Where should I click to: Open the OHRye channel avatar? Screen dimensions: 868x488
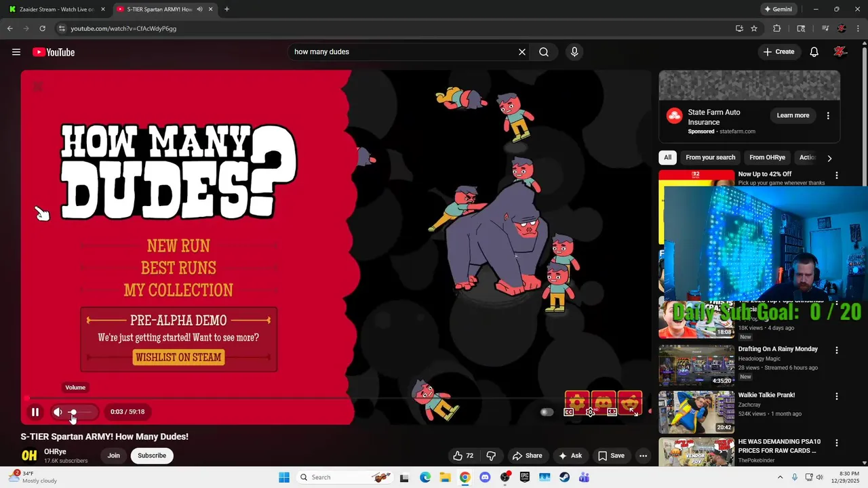29,455
